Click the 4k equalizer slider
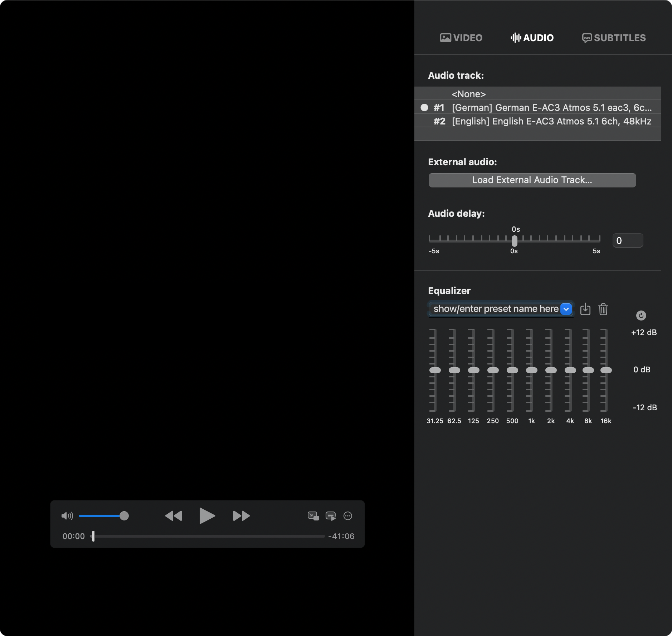Viewport: 672px width, 636px height. click(570, 370)
